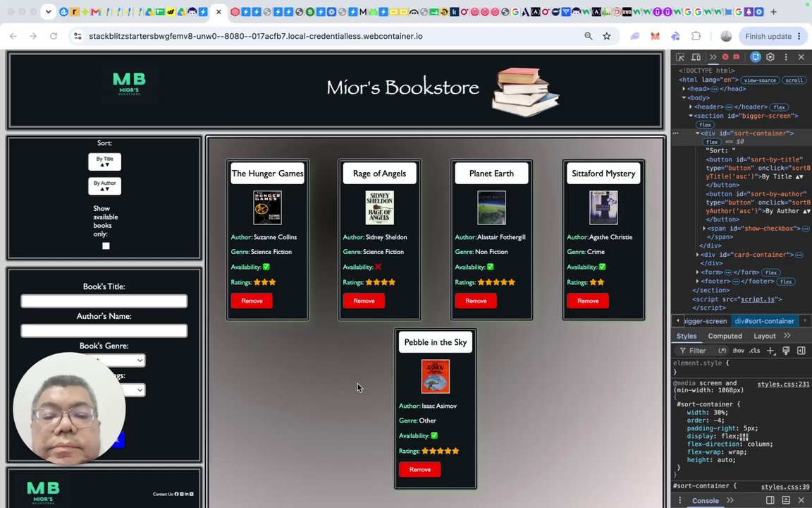Click the zoom magnifier icon in address bar
The width and height of the screenshot is (812, 508).
pos(589,36)
